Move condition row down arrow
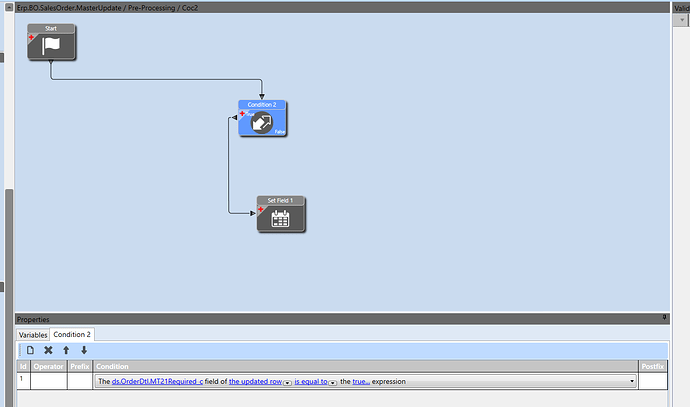This screenshot has height=407, width=690. (x=84, y=350)
